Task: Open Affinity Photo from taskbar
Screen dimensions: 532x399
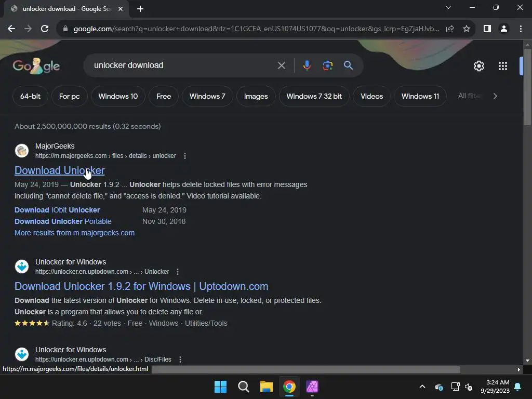Action: coord(312,387)
